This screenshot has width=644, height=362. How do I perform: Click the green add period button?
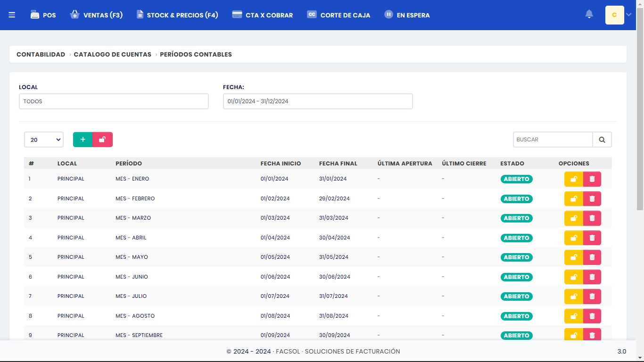pyautogui.click(x=83, y=140)
